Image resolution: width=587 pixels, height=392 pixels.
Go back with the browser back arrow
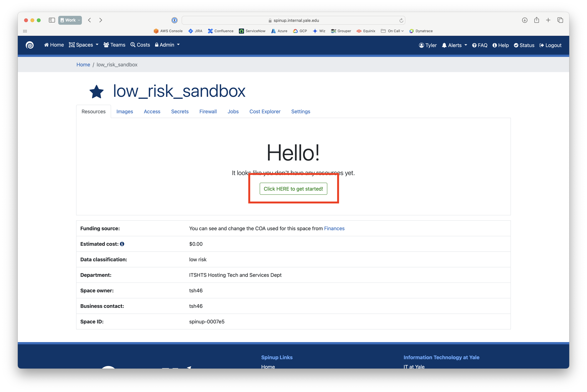click(x=89, y=20)
